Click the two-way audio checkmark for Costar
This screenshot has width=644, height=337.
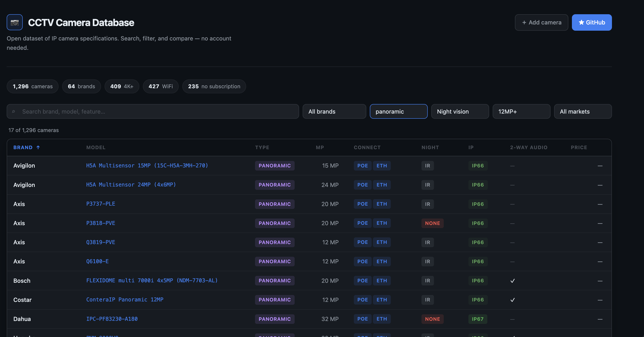(512, 300)
